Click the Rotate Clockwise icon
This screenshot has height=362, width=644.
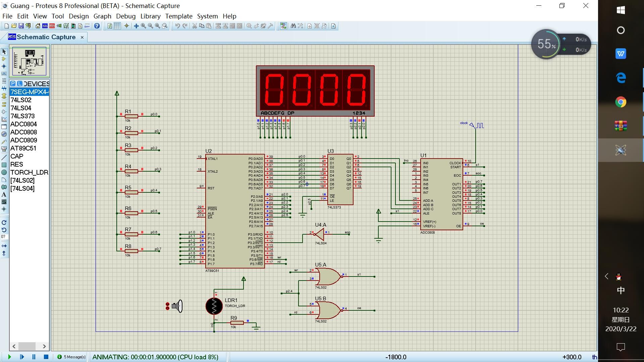click(x=4, y=222)
